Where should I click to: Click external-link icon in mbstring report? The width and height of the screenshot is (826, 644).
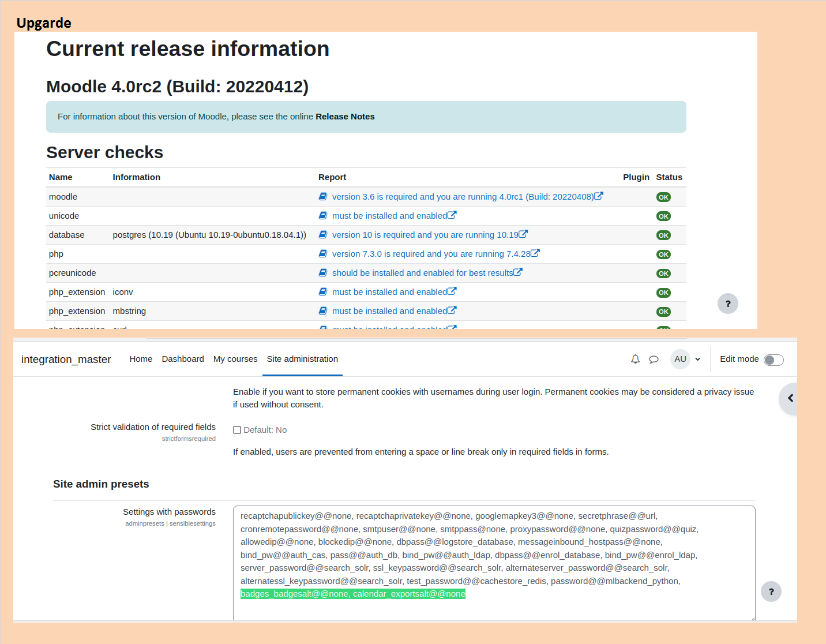click(452, 310)
